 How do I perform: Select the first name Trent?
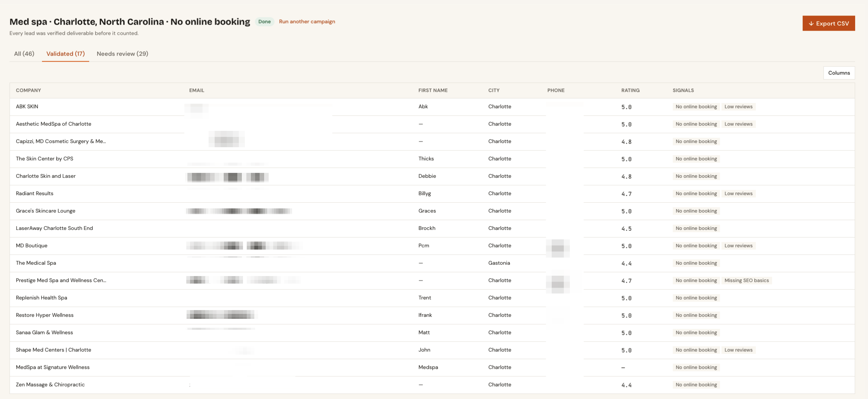point(424,298)
